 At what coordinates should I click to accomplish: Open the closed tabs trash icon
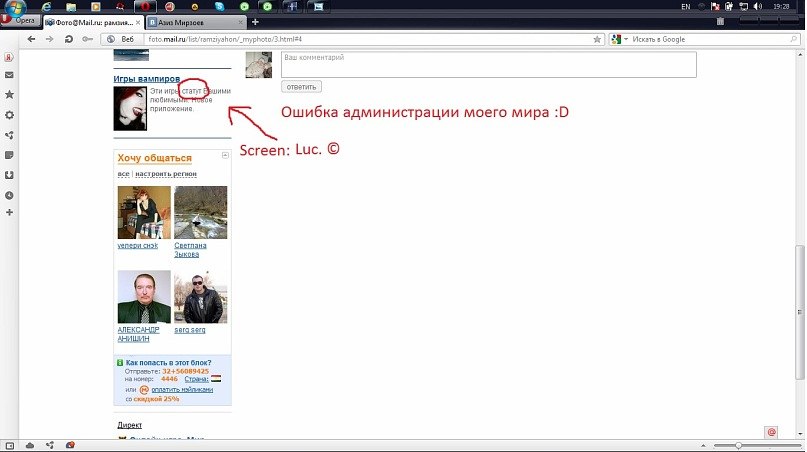tap(721, 22)
